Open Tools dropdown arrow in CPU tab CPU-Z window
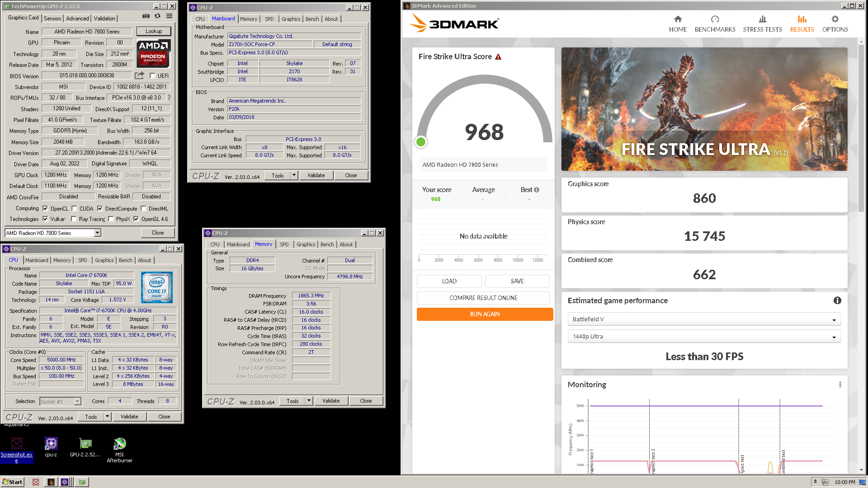The image size is (868, 488). [x=107, y=417]
